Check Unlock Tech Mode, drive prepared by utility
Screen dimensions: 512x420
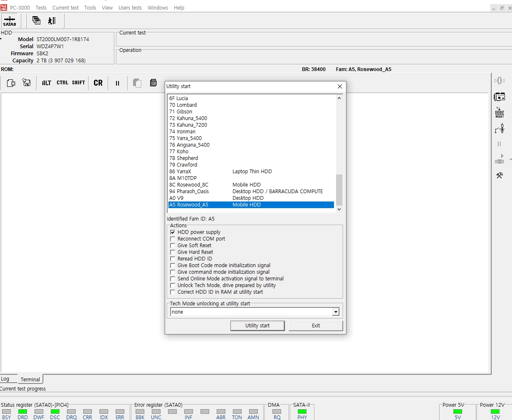[173, 285]
